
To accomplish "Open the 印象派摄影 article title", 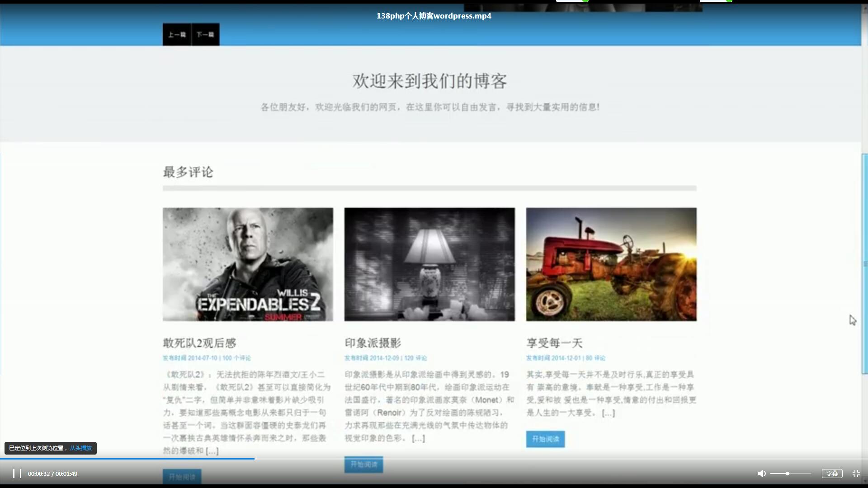I will pyautogui.click(x=373, y=343).
